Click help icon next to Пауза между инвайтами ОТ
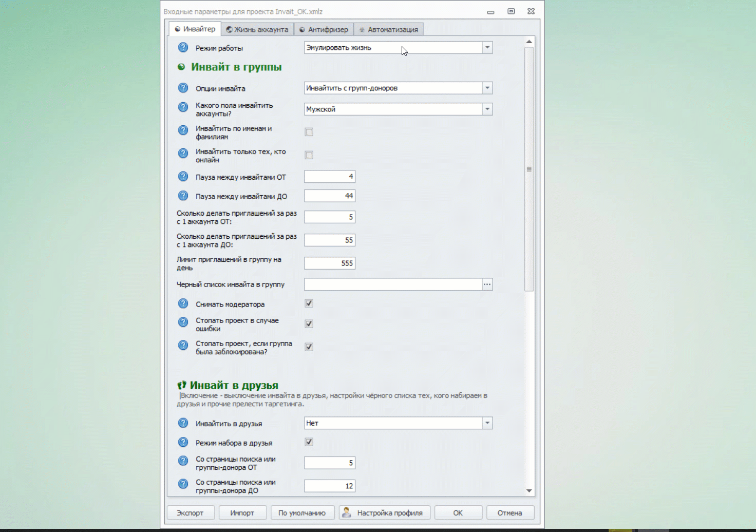Viewport: 756px width, 532px height. (183, 177)
